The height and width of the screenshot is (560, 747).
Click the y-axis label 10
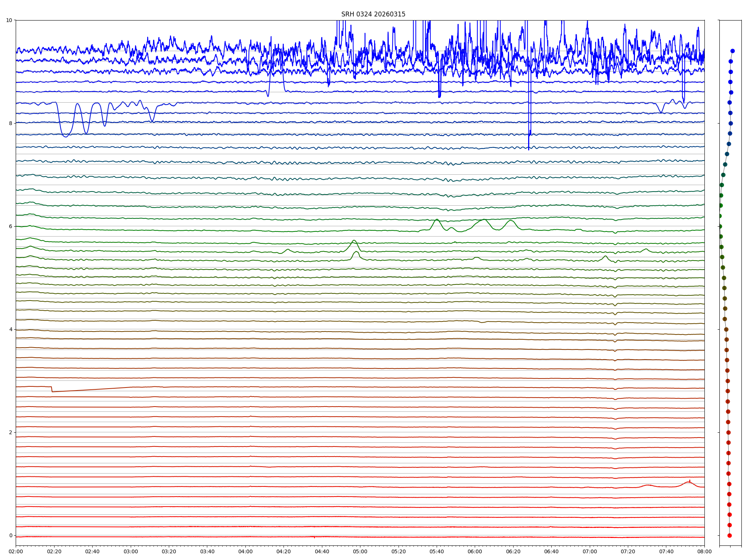click(x=9, y=20)
